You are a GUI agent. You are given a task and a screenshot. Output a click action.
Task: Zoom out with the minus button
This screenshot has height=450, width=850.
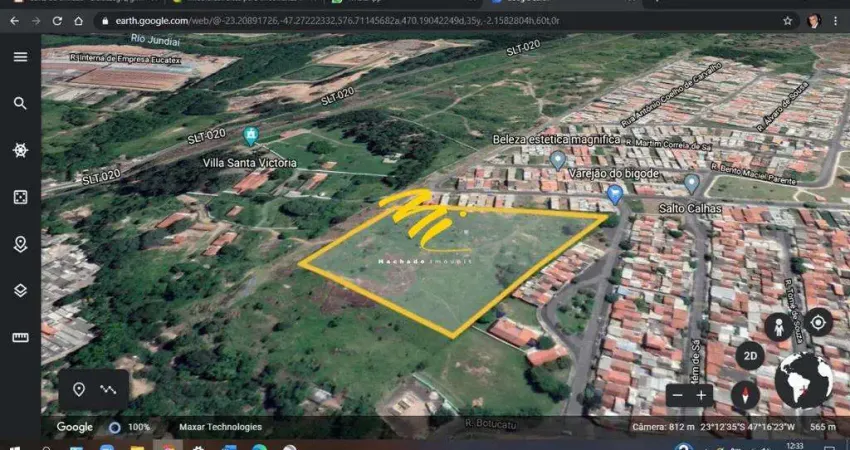678,395
